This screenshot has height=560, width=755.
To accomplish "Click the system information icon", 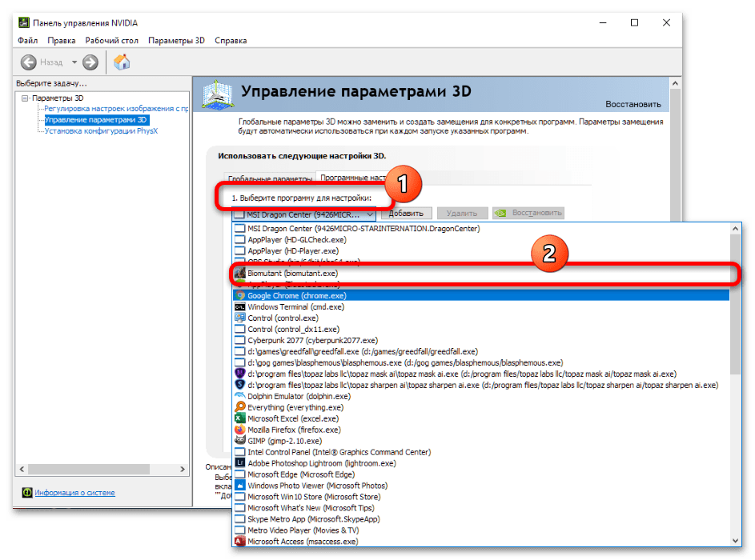I will click(27, 492).
